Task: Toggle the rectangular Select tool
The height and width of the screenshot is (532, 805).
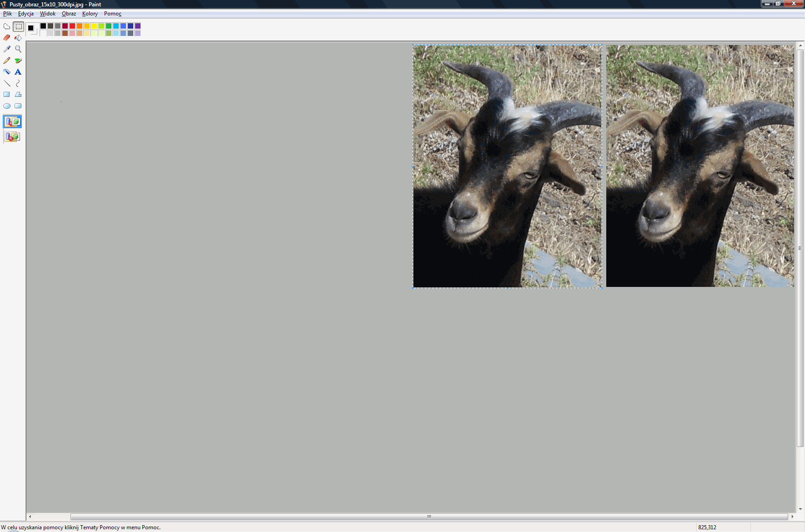Action: tap(18, 26)
